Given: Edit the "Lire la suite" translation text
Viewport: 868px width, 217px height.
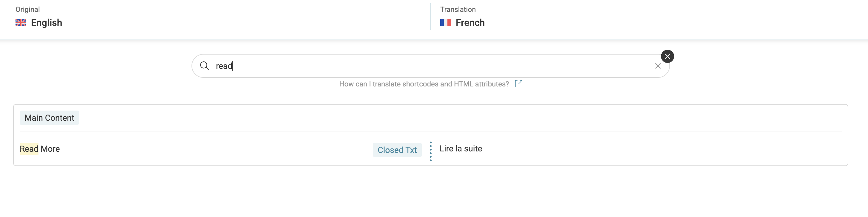Looking at the screenshot, I should point(461,149).
